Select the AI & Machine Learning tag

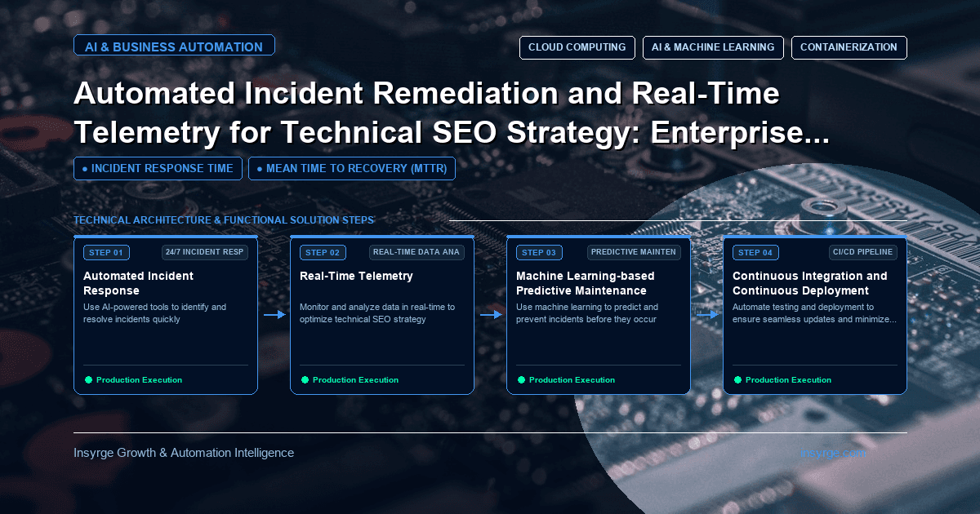pos(713,47)
